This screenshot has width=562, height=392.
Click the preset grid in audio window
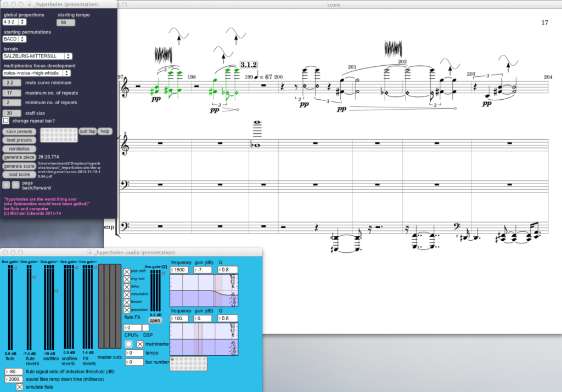point(189,363)
